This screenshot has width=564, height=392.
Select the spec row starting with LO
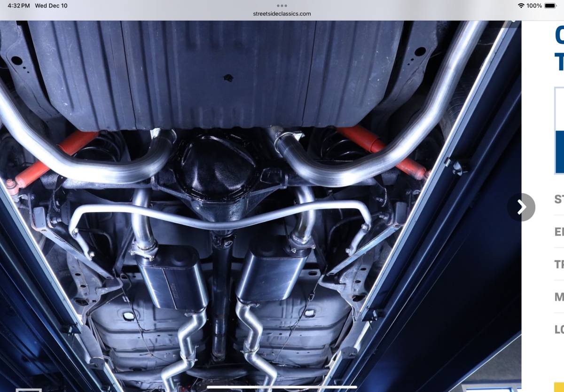559,329
